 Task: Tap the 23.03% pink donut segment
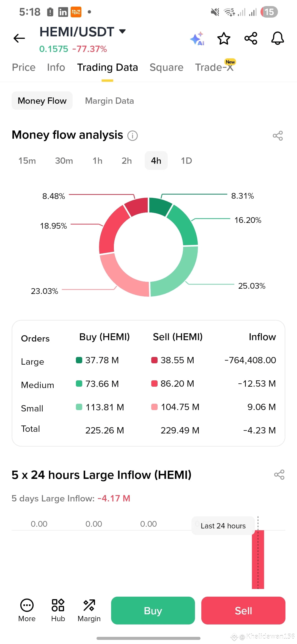[x=120, y=279]
